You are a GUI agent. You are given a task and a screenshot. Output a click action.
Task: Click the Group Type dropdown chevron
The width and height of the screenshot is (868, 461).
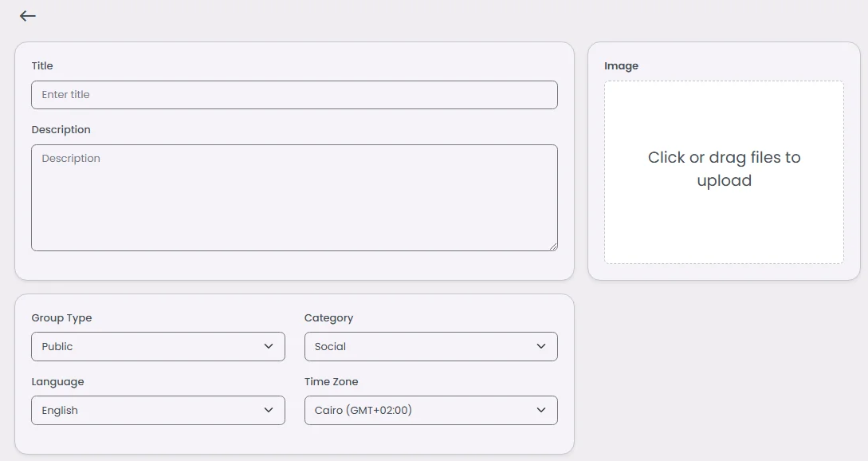point(268,346)
